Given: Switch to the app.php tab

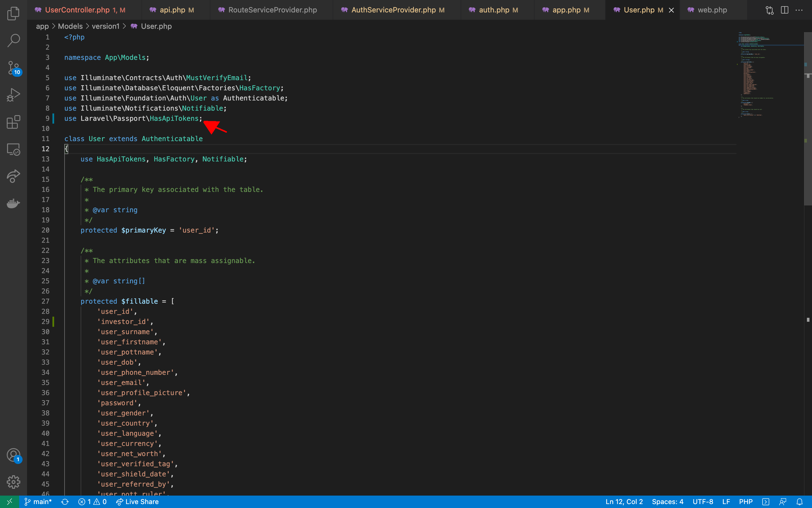Looking at the screenshot, I should click(570, 10).
